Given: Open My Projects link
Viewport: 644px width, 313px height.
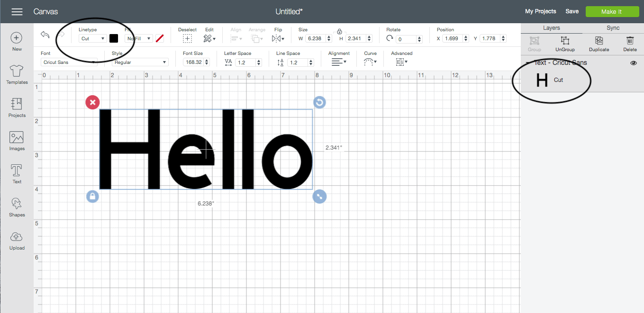Looking at the screenshot, I should click(x=540, y=11).
